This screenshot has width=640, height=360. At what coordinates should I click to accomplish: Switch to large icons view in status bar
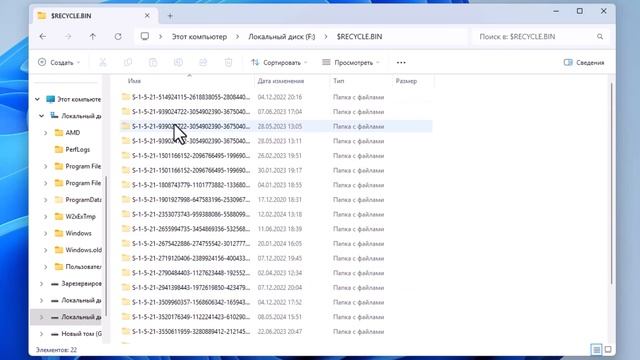tap(608, 350)
